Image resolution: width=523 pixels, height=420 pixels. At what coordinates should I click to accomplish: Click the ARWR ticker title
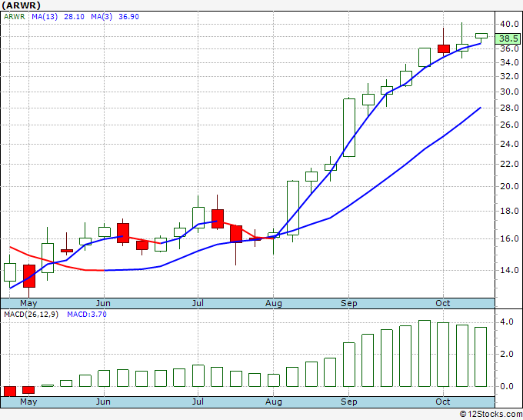[21, 5]
